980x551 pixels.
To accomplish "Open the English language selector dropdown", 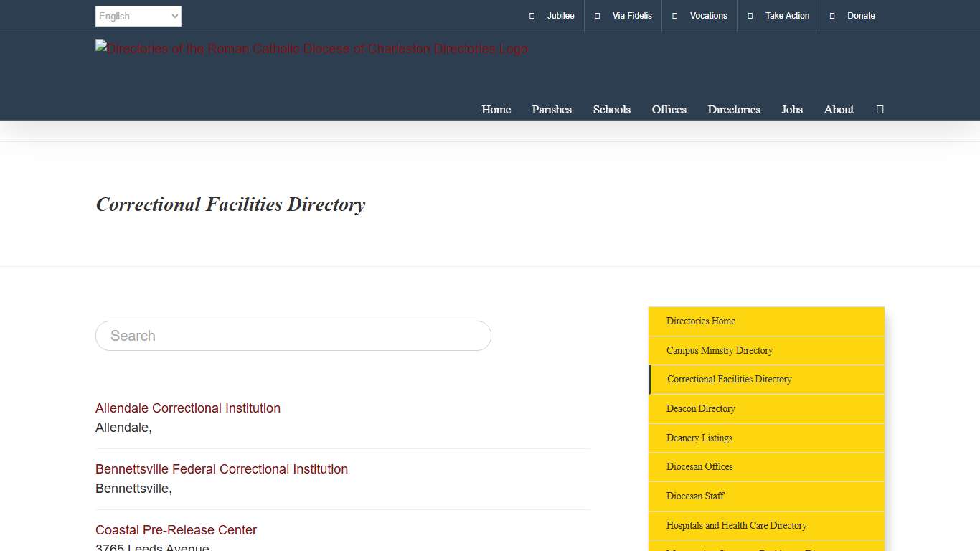I will 138,16.
